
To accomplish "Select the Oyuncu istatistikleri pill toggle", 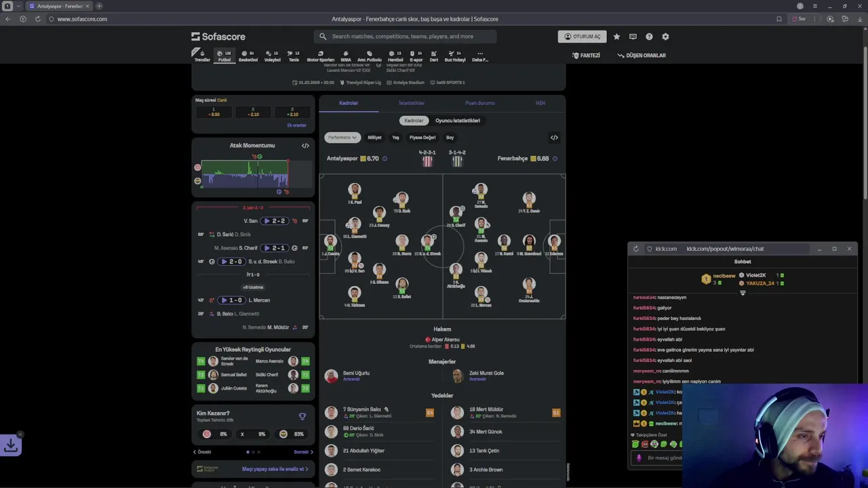I will [458, 121].
